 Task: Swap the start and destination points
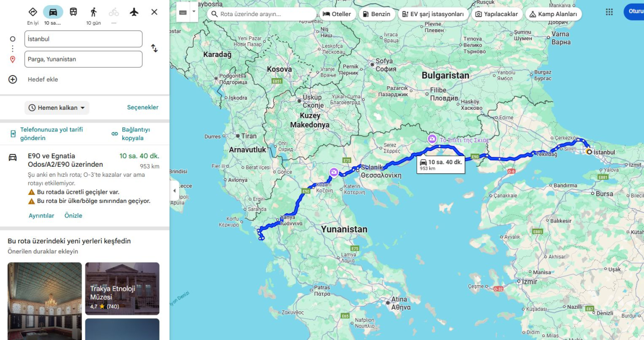point(154,48)
